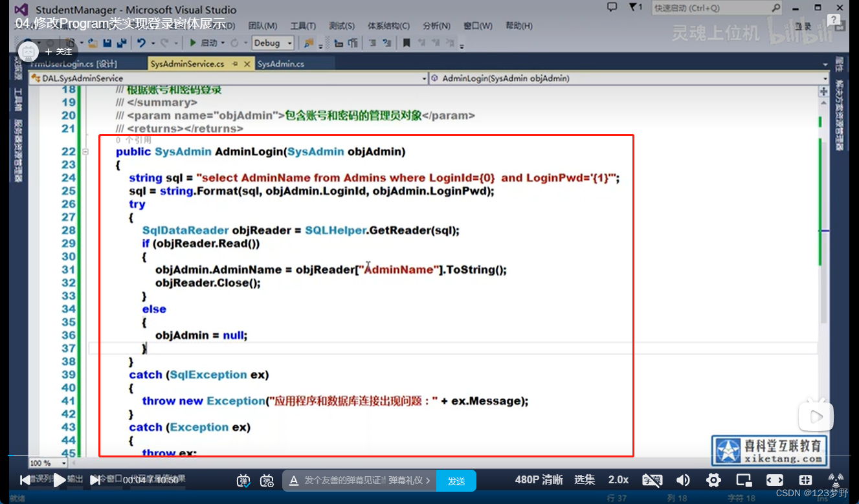Click the Save All toolbar icon

[x=120, y=43]
